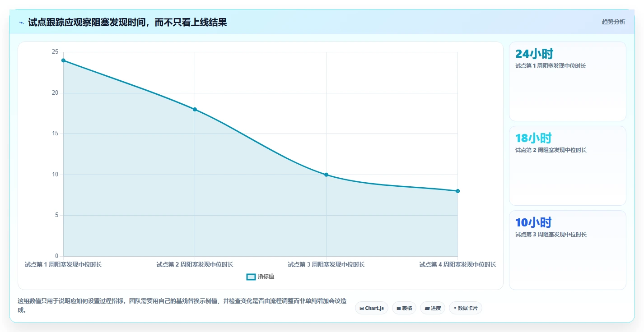Image resolution: width=644 pixels, height=332 pixels.
Task: Click the y-axis tick label 5
Action: (56, 215)
